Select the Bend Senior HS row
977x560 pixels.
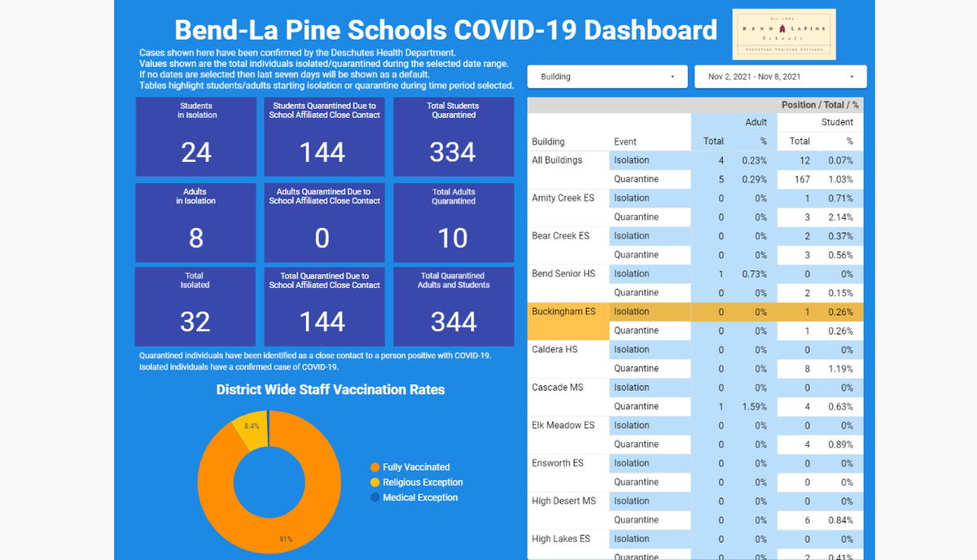(563, 273)
